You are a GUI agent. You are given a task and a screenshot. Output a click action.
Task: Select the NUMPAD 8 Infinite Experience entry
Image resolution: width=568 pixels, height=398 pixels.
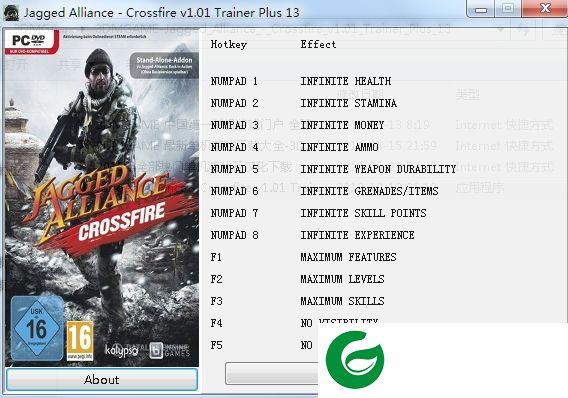tap(312, 235)
